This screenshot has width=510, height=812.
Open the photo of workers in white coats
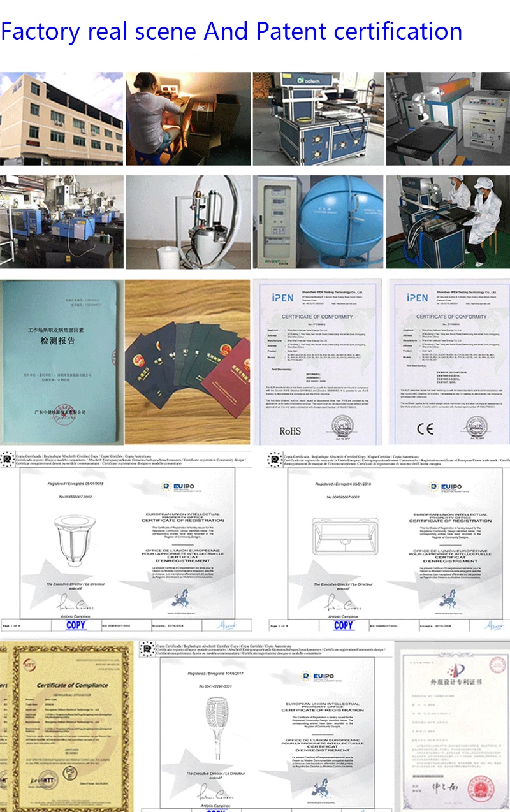(448, 222)
